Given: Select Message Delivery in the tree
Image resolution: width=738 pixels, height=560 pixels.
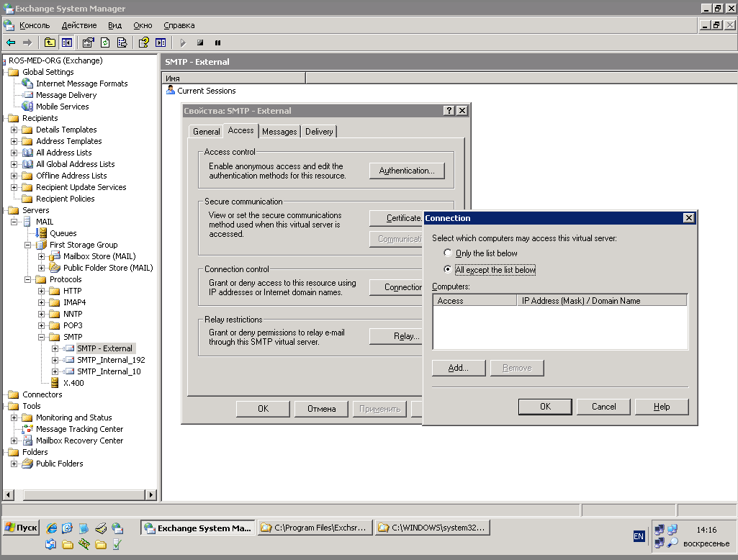Looking at the screenshot, I should (66, 95).
